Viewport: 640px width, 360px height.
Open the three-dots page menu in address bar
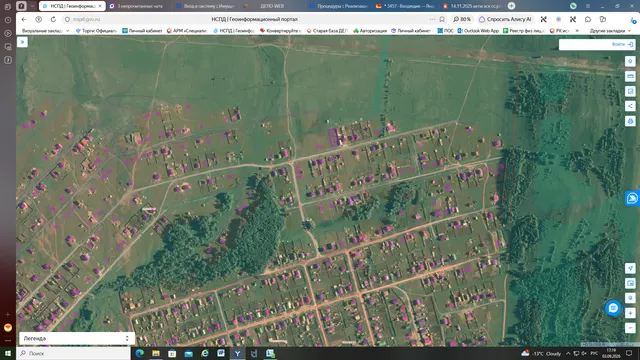click(432, 19)
